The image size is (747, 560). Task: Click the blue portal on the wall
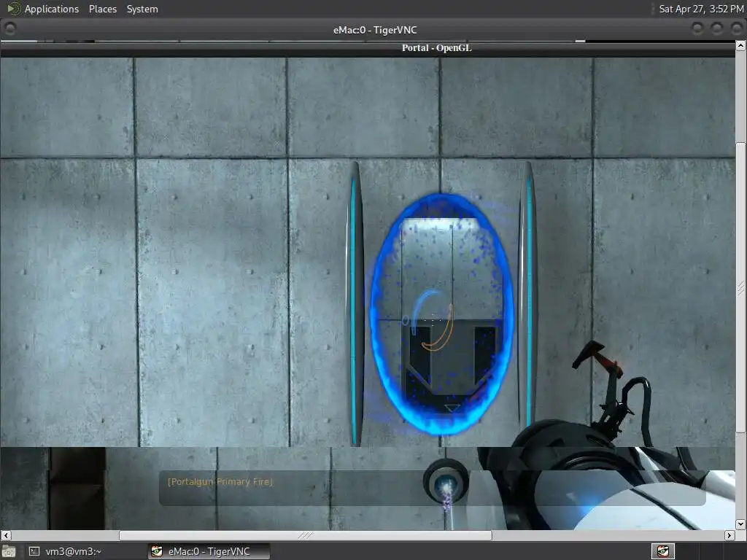pos(441,314)
